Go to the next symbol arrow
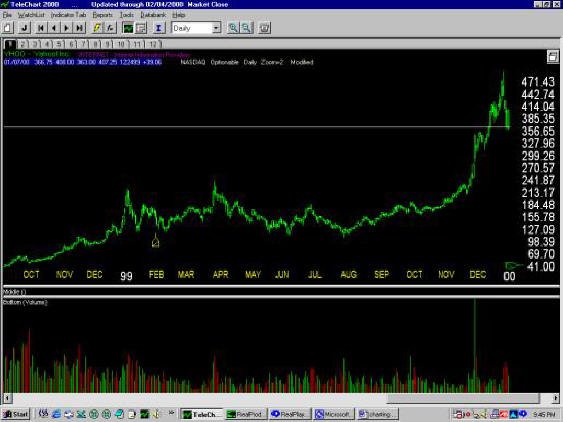Screen dimensions: 563x422 (x=66, y=28)
